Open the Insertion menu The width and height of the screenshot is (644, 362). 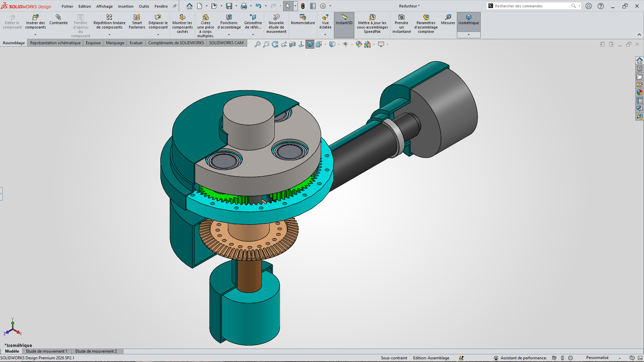pos(125,6)
